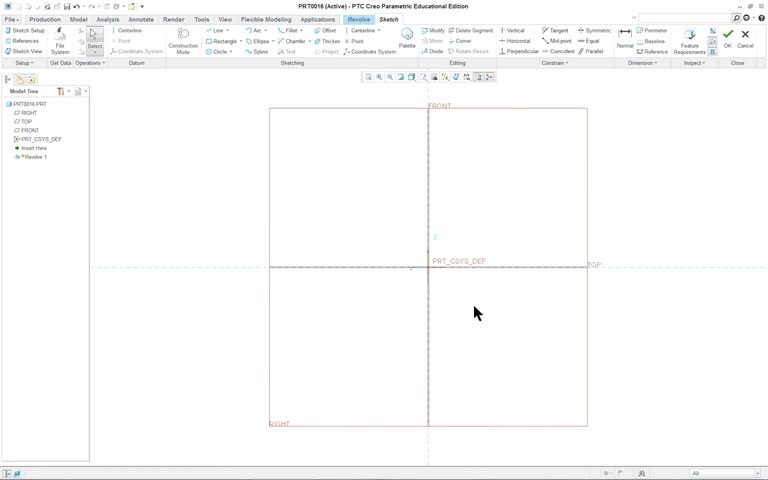Add a datum Centerline

coord(126,30)
